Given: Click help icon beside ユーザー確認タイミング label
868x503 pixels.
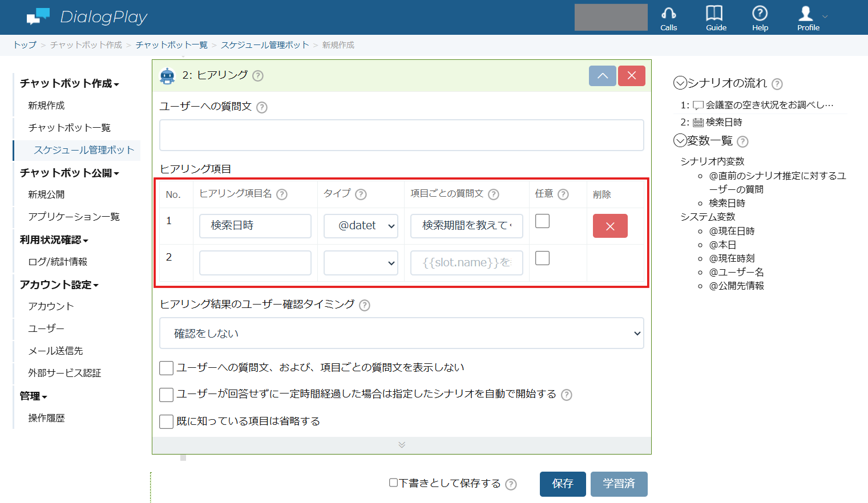Looking at the screenshot, I should click(x=365, y=305).
